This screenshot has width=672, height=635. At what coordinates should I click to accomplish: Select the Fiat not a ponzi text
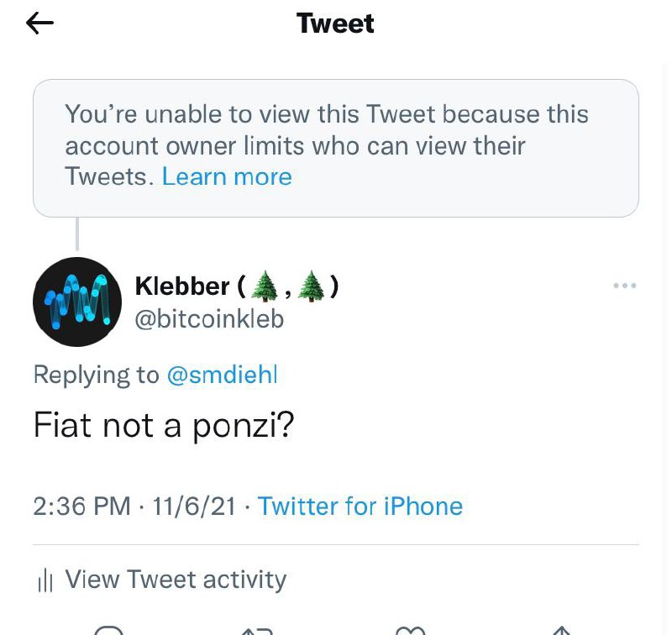(x=164, y=425)
